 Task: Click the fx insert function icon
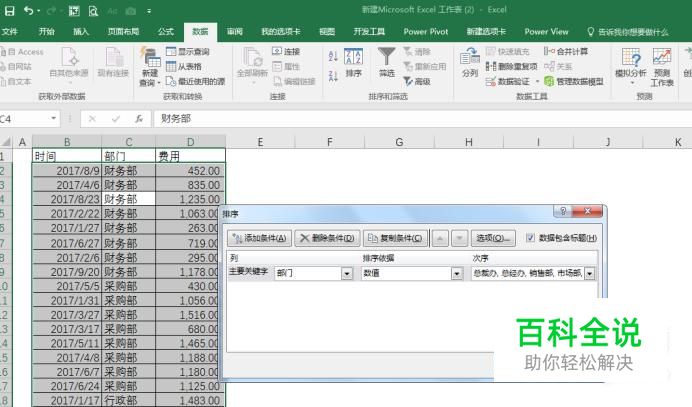[x=139, y=119]
